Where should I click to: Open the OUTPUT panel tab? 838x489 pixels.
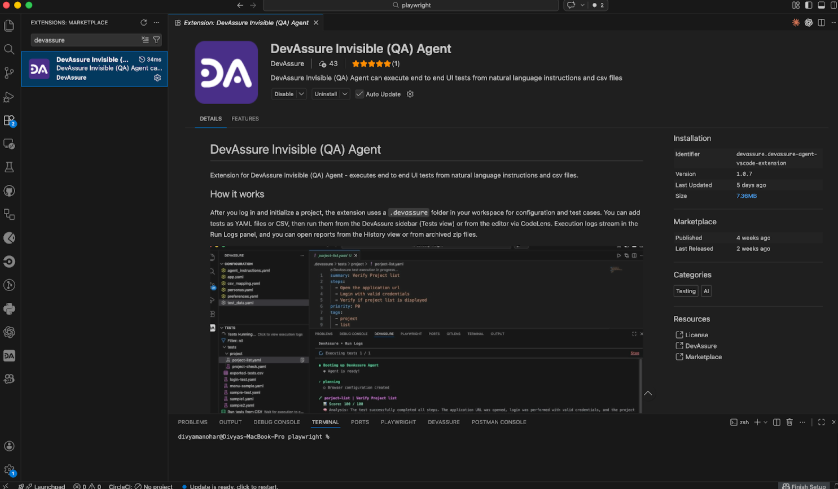click(x=230, y=422)
